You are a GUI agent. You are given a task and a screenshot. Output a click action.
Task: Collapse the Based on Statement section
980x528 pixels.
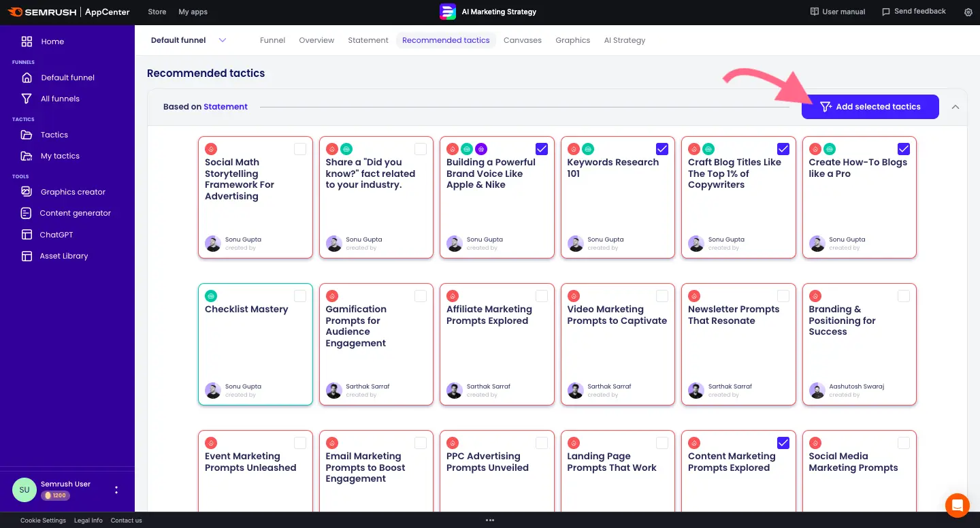click(955, 107)
